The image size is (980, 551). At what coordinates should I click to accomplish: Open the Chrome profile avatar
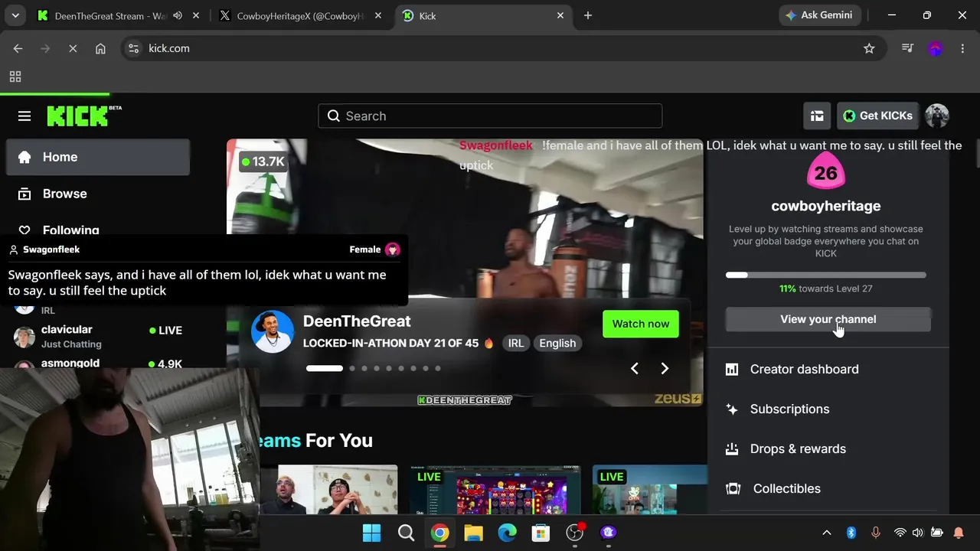coord(935,48)
